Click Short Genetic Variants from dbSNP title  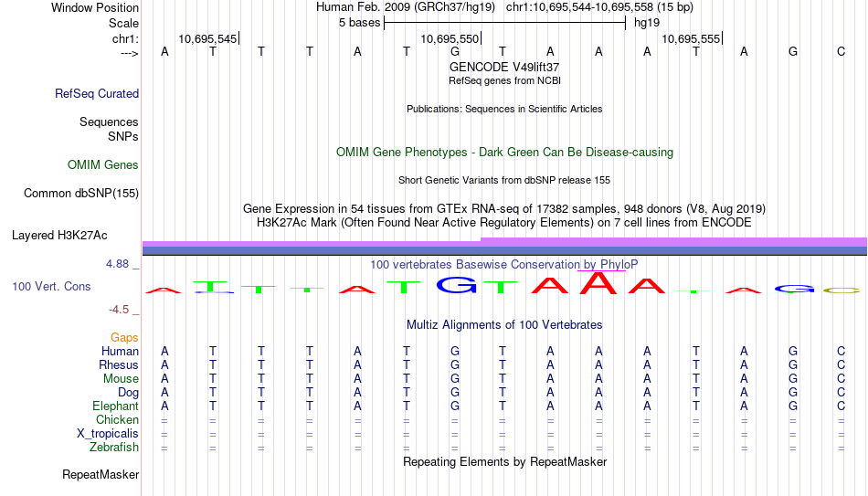coord(504,181)
